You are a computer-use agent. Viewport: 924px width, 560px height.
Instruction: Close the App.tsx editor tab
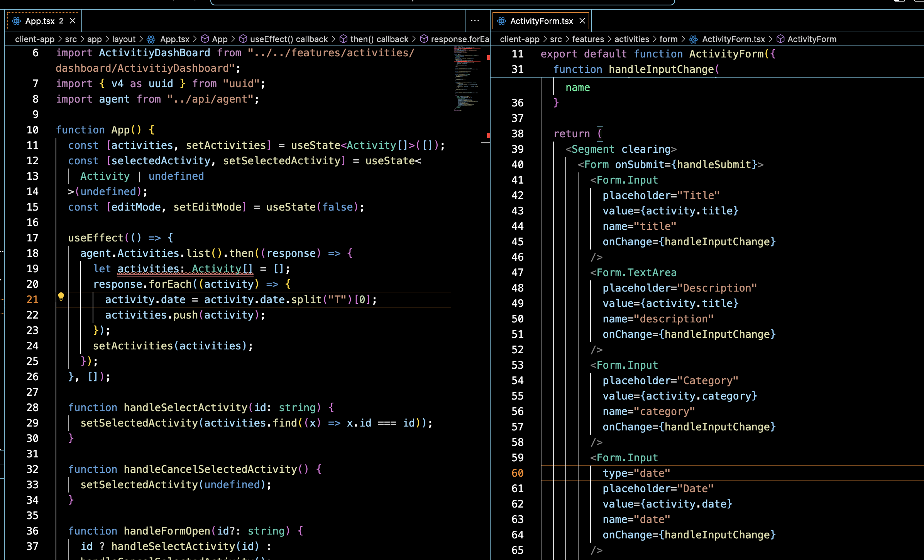coord(73,21)
